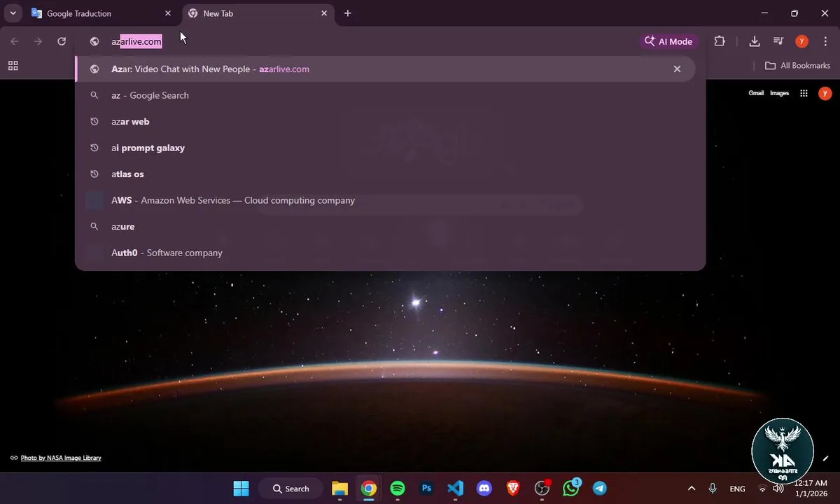Open the Windows Start menu
Image resolution: width=840 pixels, height=504 pixels.
click(x=241, y=489)
